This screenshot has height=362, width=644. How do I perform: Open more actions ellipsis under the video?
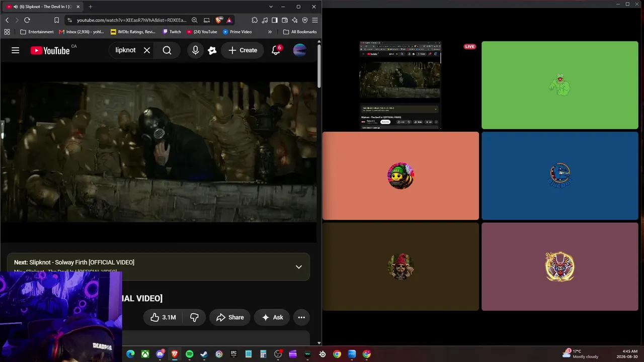click(x=301, y=317)
